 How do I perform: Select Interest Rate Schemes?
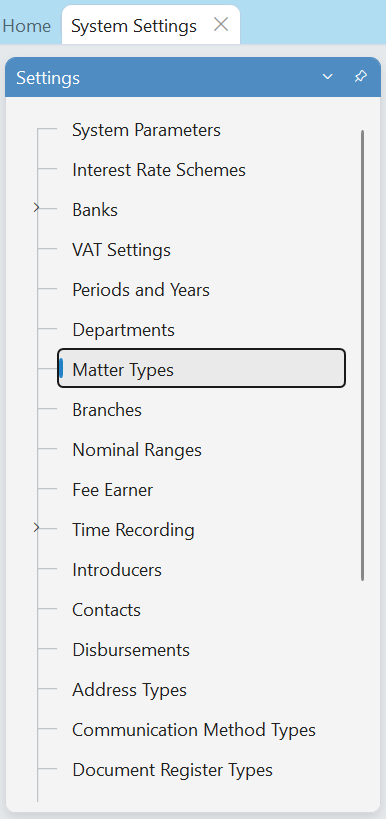tap(159, 170)
